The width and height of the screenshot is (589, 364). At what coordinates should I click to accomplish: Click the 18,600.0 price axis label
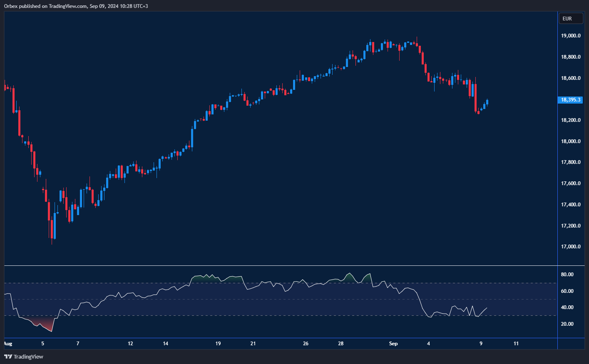(571, 78)
